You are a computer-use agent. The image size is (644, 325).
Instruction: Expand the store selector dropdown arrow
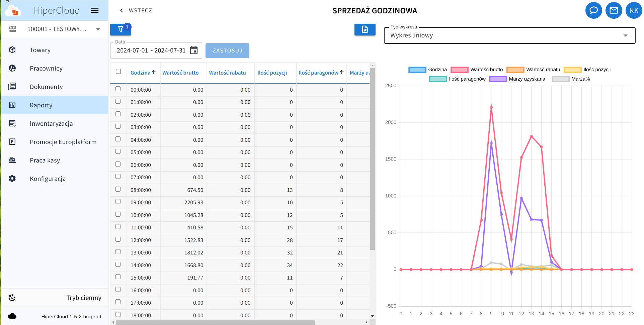[x=98, y=29]
